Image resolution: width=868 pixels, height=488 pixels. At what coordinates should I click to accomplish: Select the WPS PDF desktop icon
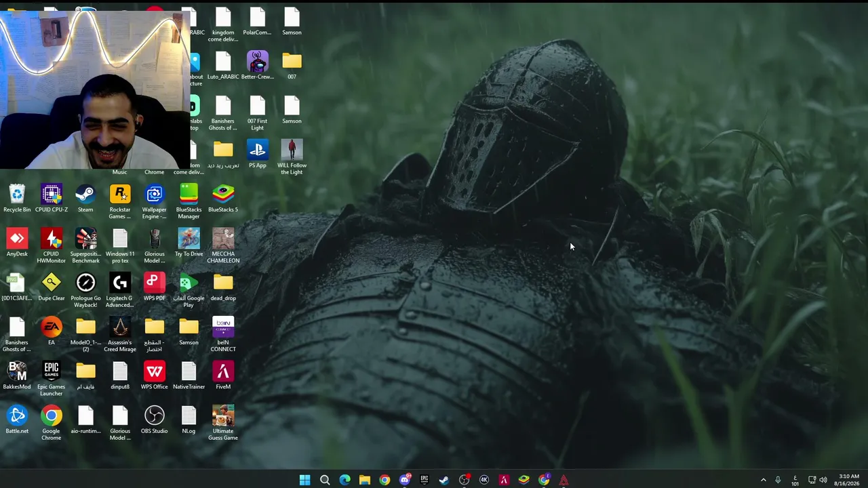click(155, 287)
